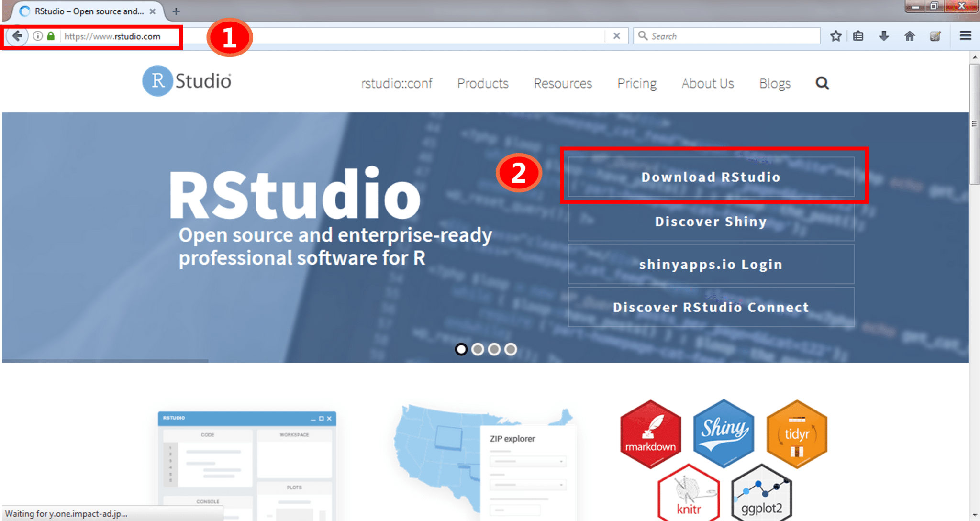The width and height of the screenshot is (980, 521).
Task: Open the Resources navigation menu
Action: click(563, 83)
